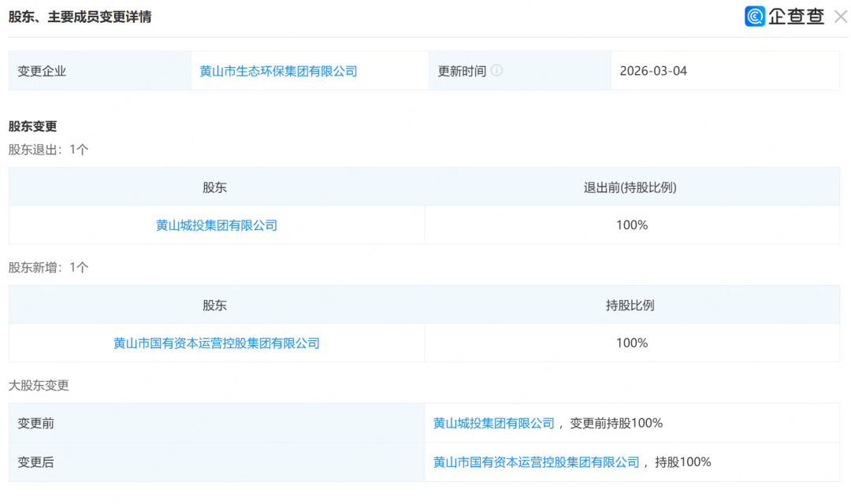Image resolution: width=851 pixels, height=504 pixels.
Task: Click the 股东新增：1个 text
Action: click(48, 268)
